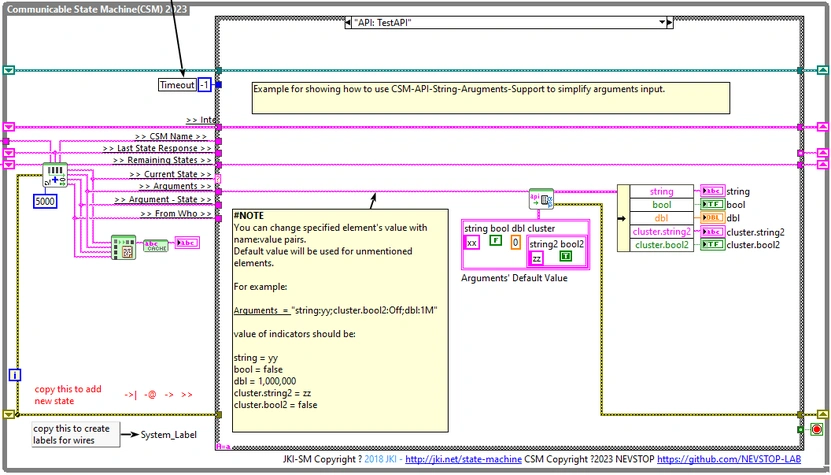The image size is (831, 475).
Task: Click the 'Timeout' label
Action: click(x=178, y=85)
